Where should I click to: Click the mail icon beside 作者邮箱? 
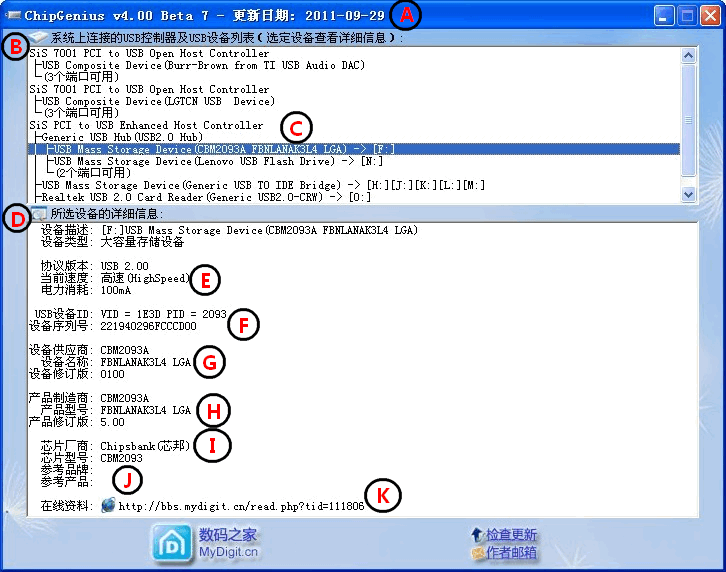click(x=477, y=553)
